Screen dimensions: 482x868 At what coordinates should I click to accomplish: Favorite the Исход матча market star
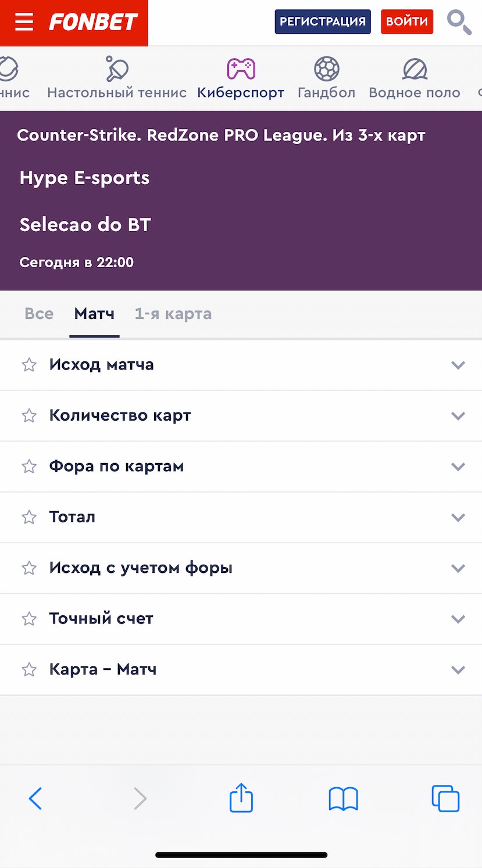point(29,365)
